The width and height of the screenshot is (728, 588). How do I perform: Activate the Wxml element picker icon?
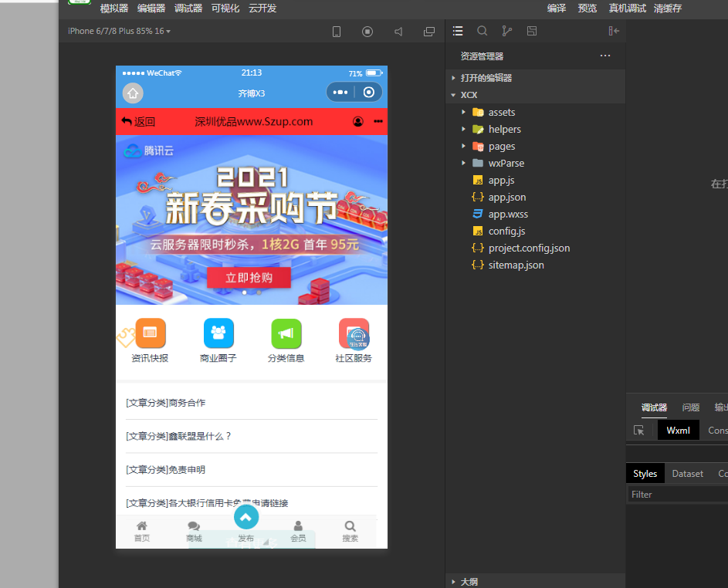coord(639,431)
